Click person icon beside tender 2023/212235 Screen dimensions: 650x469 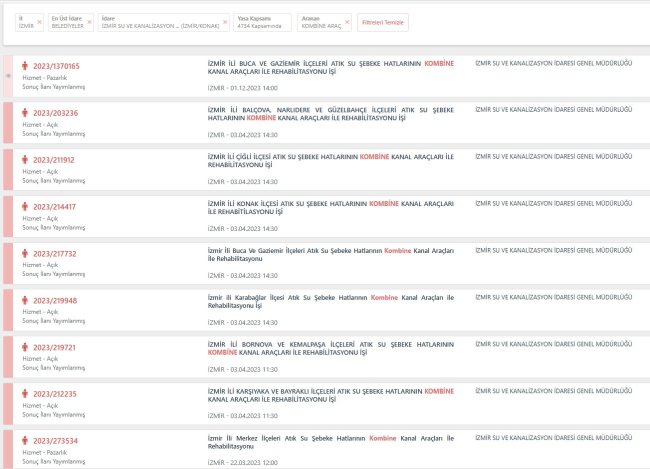pyautogui.click(x=25, y=393)
